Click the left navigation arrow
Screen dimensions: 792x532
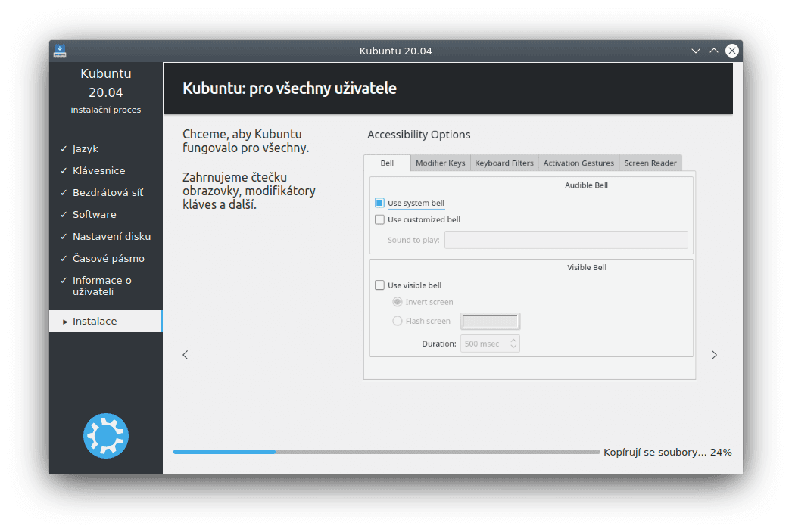point(185,354)
